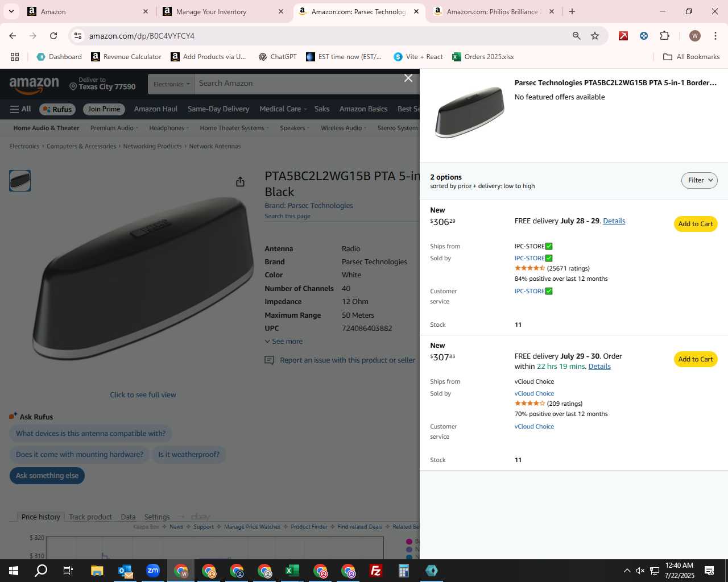
Task: Click the address bar URL
Action: [142, 36]
